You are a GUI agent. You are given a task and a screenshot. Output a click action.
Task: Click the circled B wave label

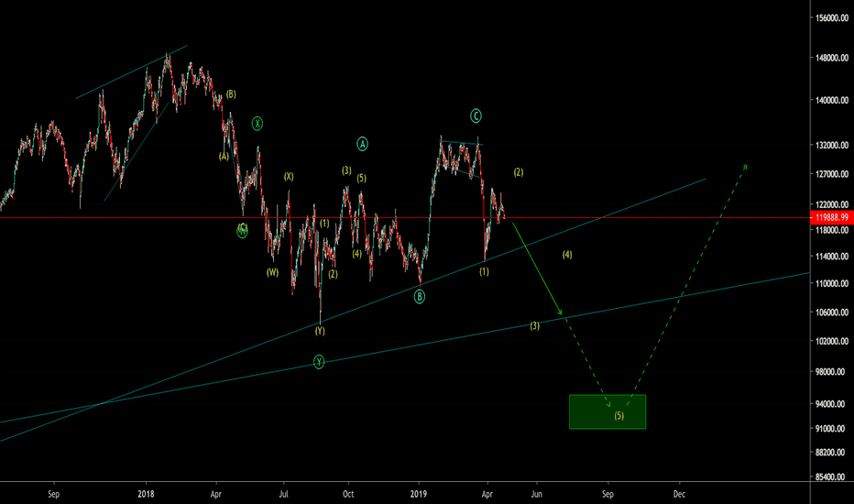pos(419,297)
